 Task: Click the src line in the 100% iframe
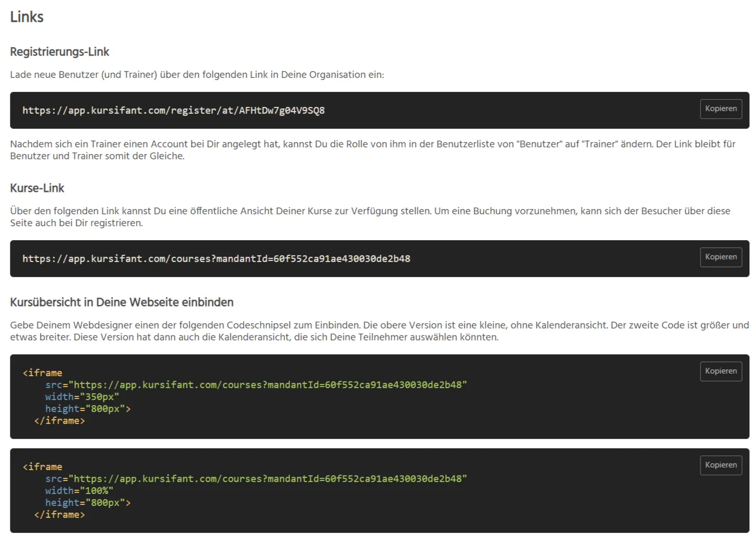pos(256,479)
